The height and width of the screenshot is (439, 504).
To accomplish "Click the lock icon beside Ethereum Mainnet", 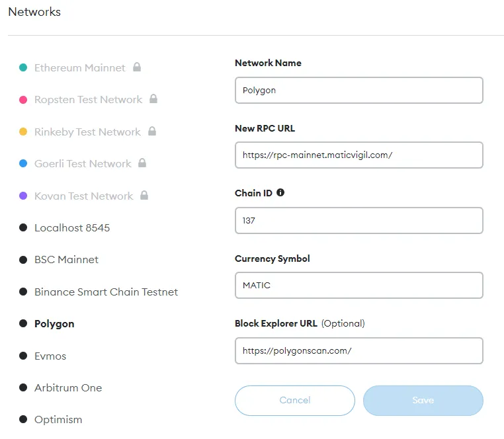I will 137,67.
